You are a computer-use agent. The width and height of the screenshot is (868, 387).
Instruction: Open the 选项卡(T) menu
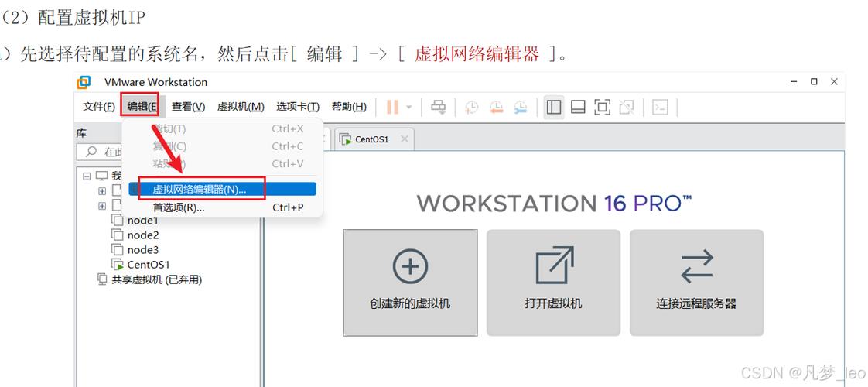(x=298, y=107)
